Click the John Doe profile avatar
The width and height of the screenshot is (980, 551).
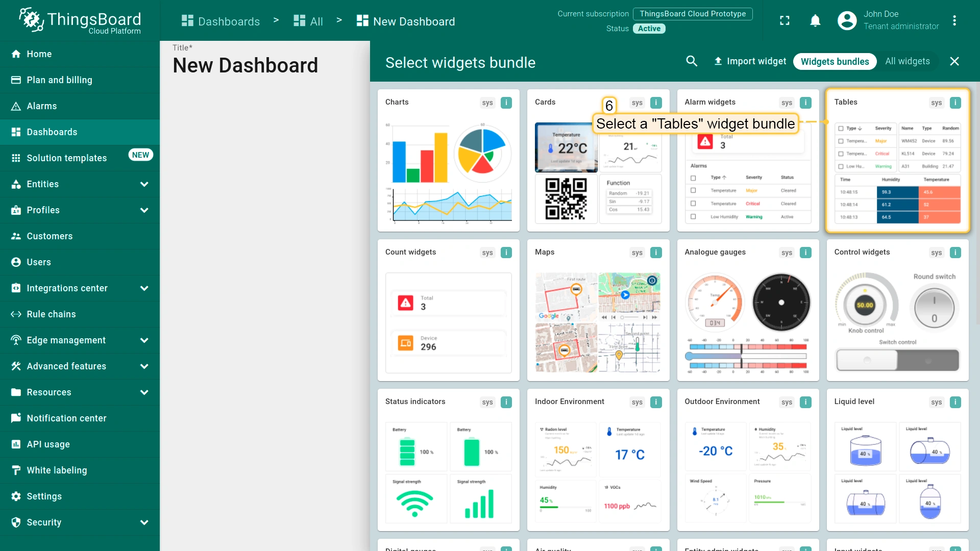tap(847, 20)
